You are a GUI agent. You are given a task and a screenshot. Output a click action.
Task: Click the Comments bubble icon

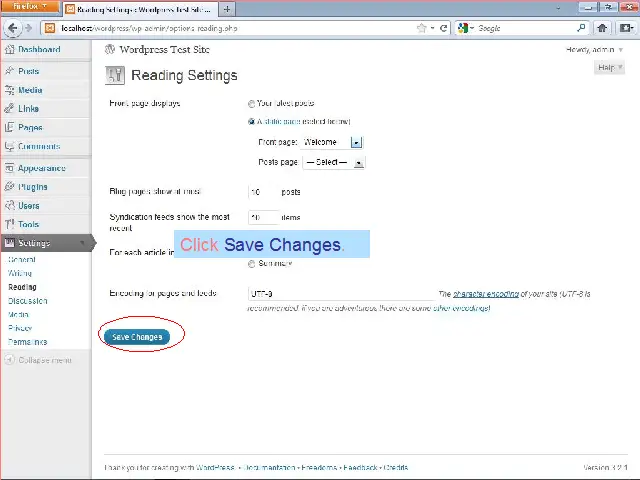pos(10,146)
